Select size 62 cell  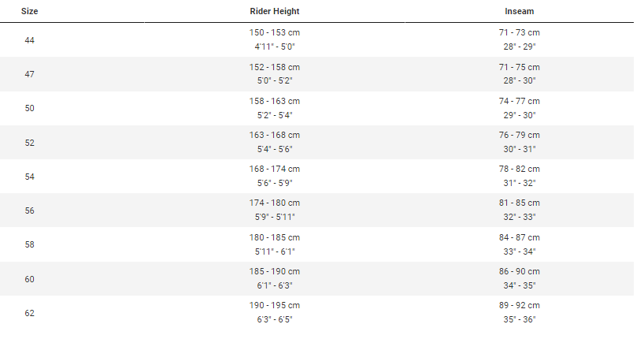[x=30, y=313]
